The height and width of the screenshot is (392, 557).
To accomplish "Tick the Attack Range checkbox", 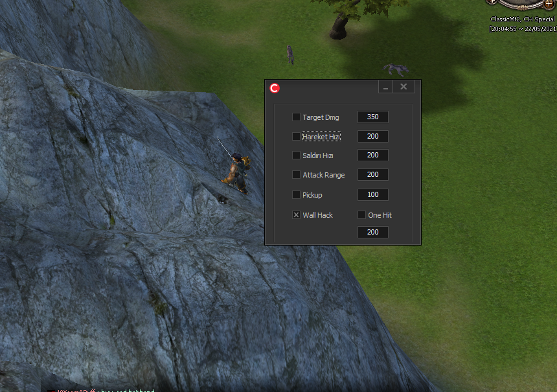I will [x=296, y=174].
